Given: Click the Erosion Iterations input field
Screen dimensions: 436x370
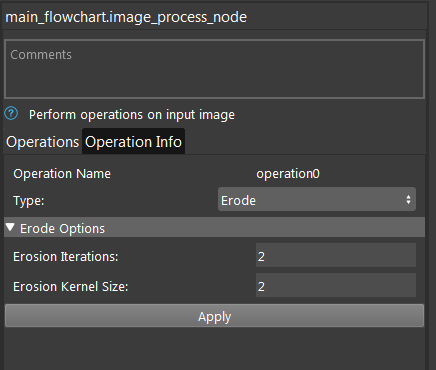Looking at the screenshot, I should point(336,256).
